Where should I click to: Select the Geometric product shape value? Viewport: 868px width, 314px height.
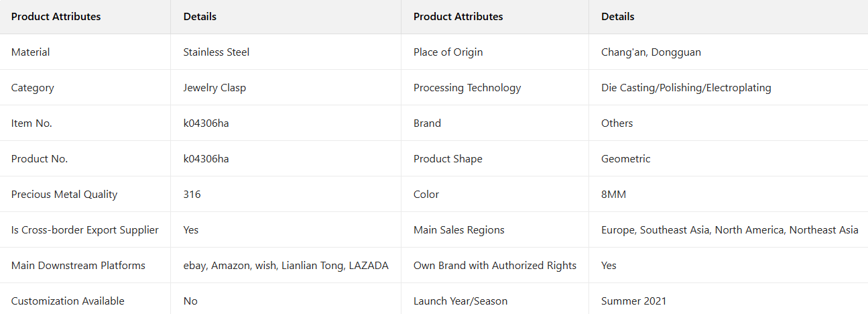625,159
